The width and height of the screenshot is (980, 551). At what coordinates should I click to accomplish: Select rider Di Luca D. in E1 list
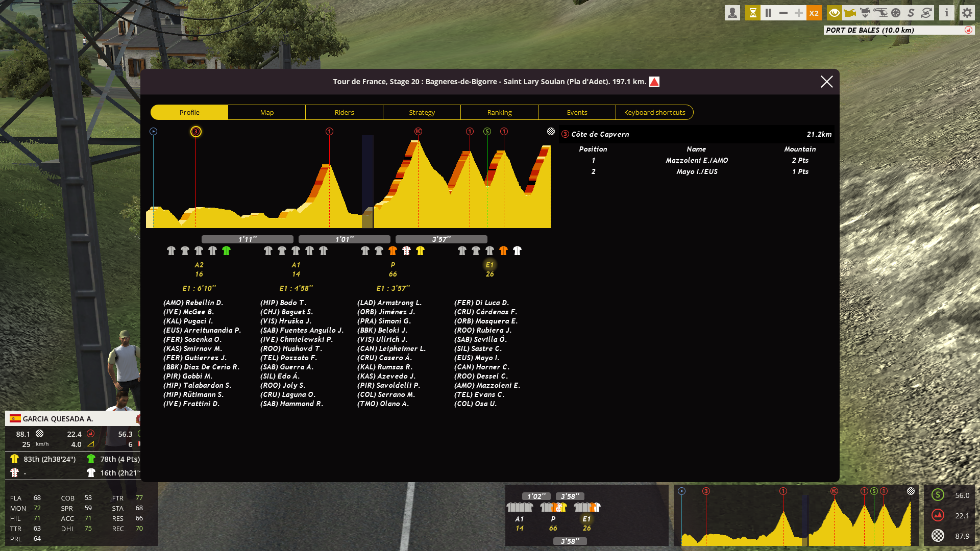pyautogui.click(x=481, y=303)
